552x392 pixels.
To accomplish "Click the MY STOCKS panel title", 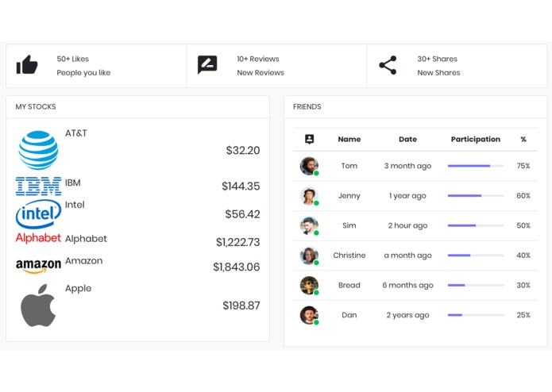I will 36,107.
